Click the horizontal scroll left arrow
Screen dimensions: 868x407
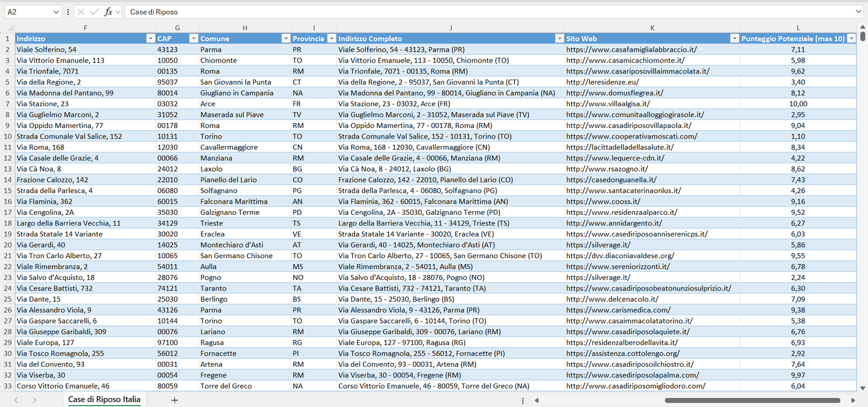[x=536, y=400]
